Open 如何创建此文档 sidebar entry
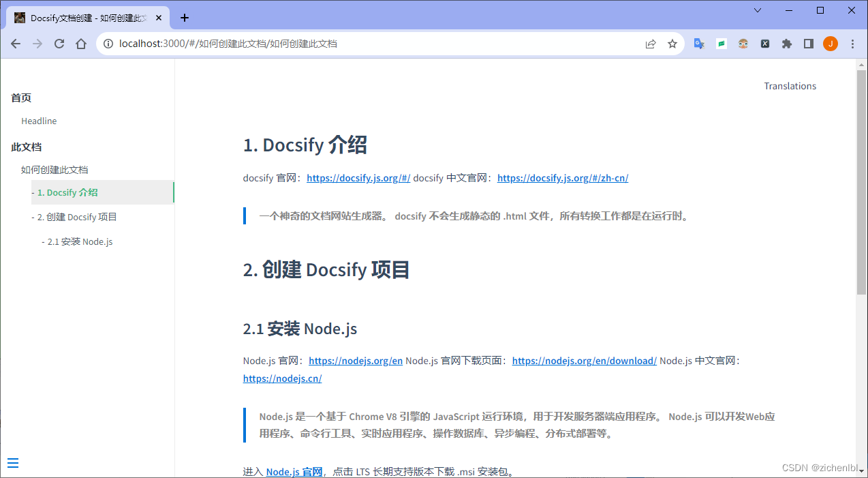The image size is (868, 478). (x=55, y=170)
